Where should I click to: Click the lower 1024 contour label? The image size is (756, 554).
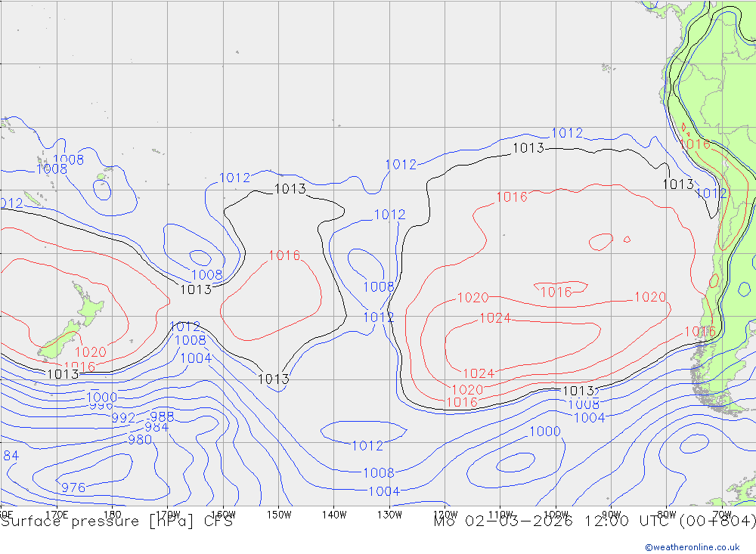479,373
